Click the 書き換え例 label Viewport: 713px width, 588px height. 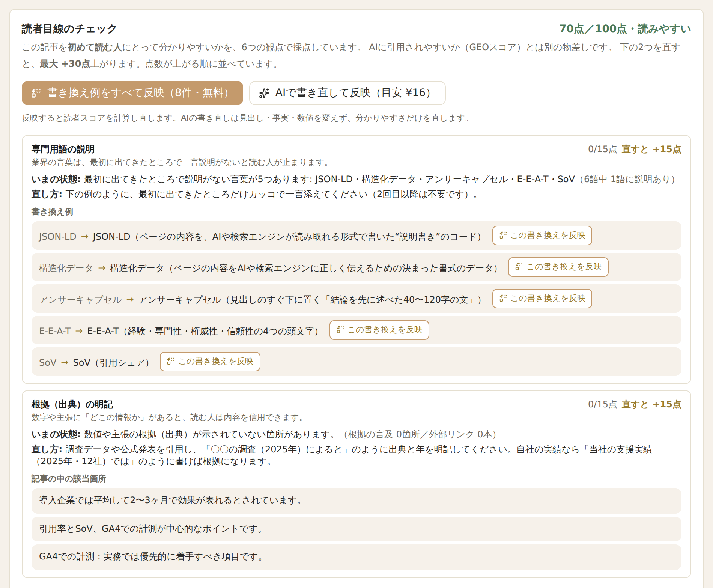tap(52, 212)
